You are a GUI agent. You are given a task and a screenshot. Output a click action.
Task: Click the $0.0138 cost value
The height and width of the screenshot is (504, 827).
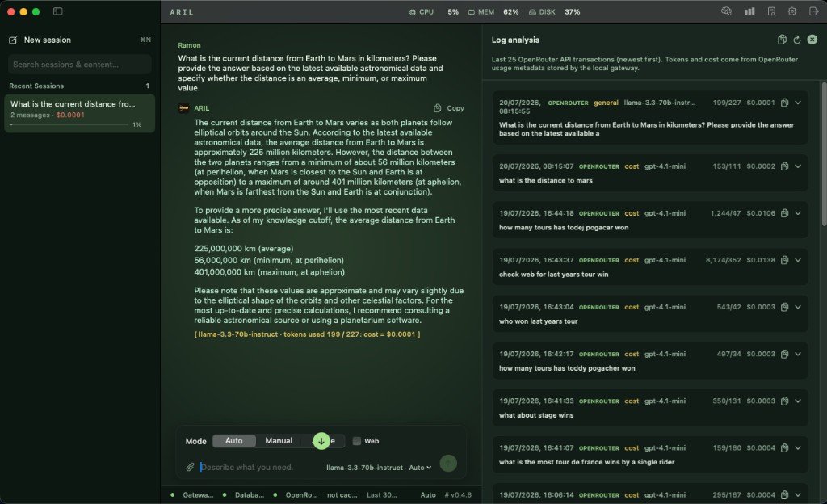[761, 260]
